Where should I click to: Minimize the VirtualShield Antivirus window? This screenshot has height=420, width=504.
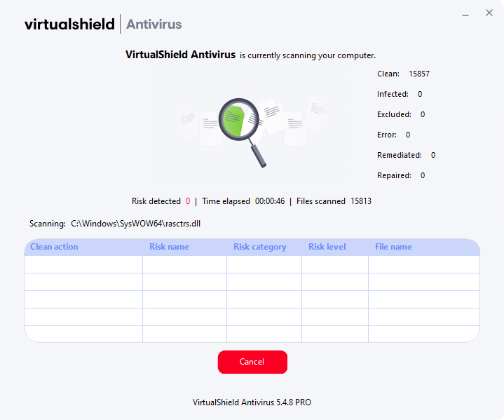(465, 15)
